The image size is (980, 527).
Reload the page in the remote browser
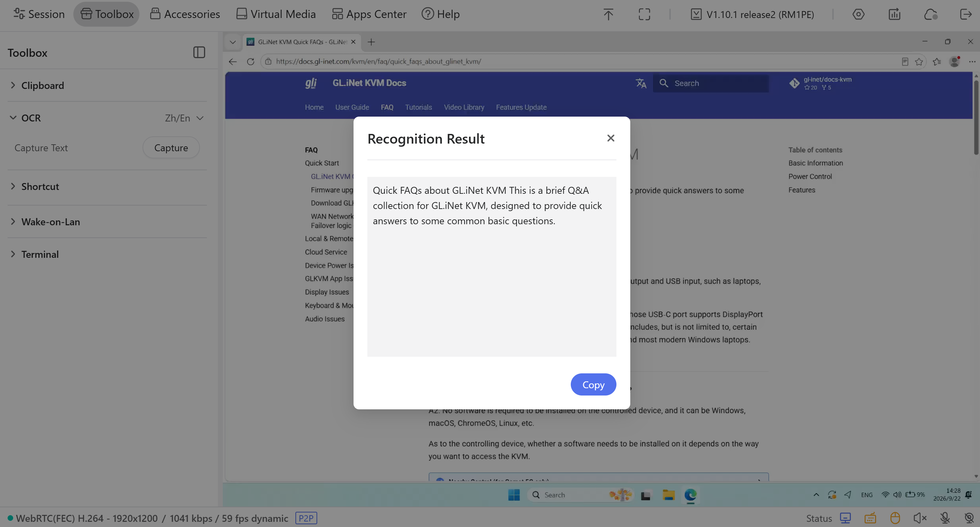pos(250,61)
